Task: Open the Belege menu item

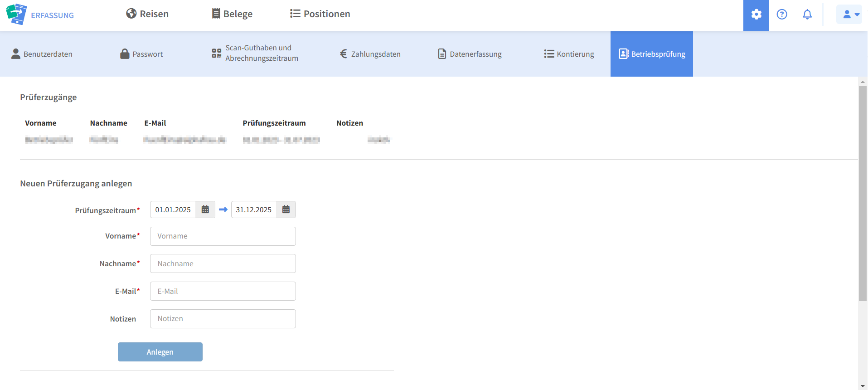Action: (232, 14)
